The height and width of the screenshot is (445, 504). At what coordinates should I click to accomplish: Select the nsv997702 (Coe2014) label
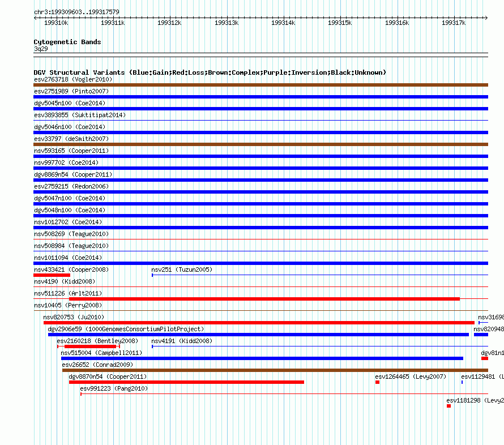66,162
